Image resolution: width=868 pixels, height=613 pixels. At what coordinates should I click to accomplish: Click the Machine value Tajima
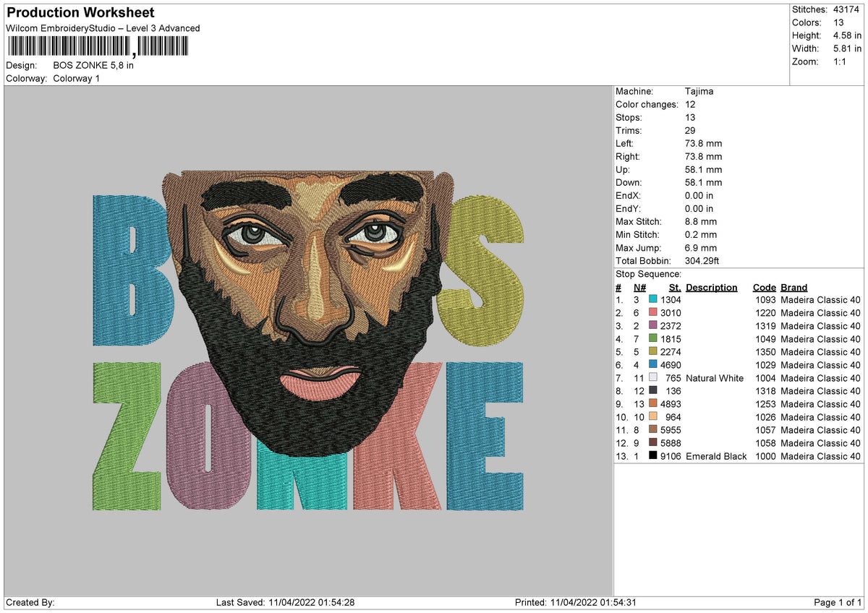(699, 92)
